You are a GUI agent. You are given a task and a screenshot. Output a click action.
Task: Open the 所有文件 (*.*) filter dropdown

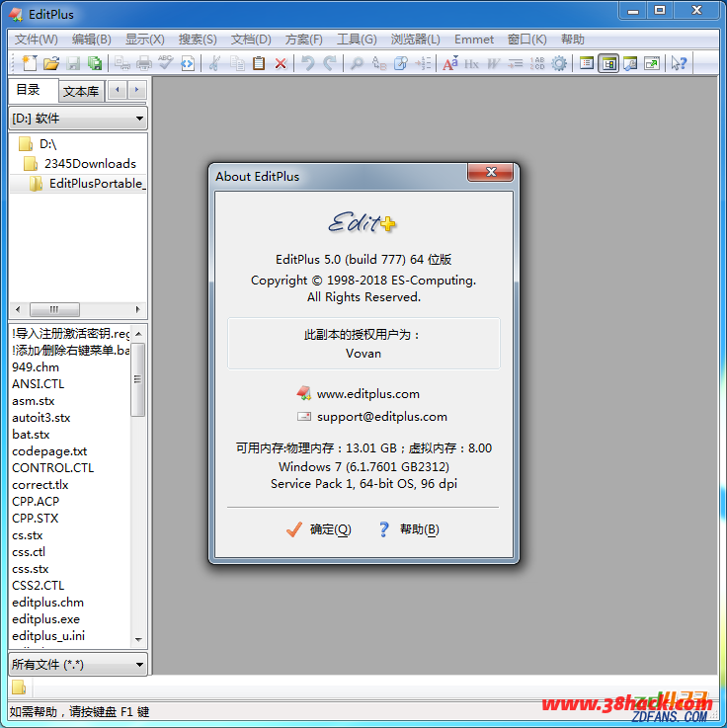tap(78, 665)
